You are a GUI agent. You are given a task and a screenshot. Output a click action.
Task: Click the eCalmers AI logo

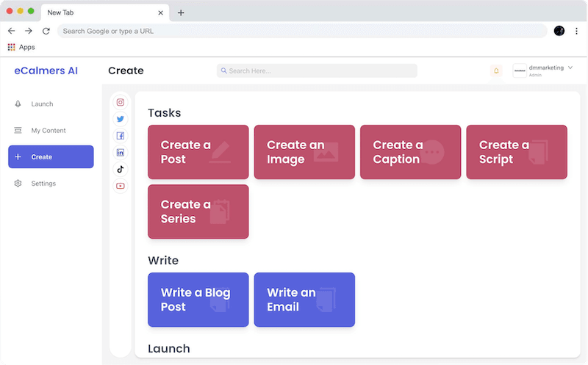click(x=46, y=71)
